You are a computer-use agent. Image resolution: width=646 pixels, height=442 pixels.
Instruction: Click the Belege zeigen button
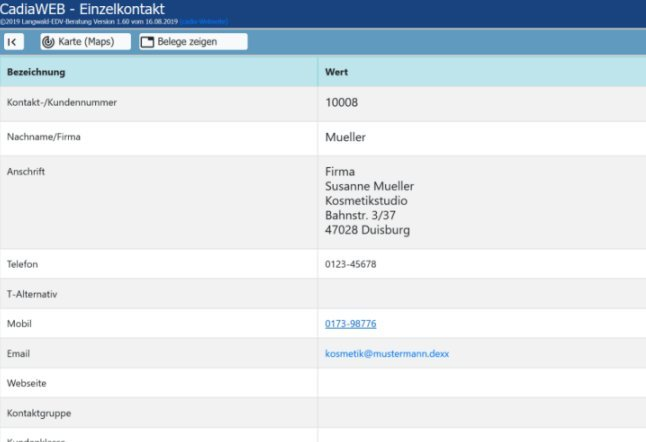[x=193, y=42]
